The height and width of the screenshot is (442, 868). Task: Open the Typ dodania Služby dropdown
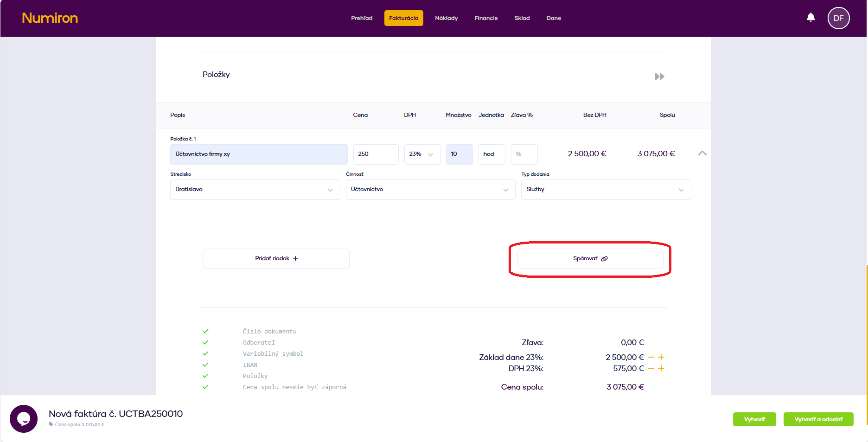click(x=606, y=190)
